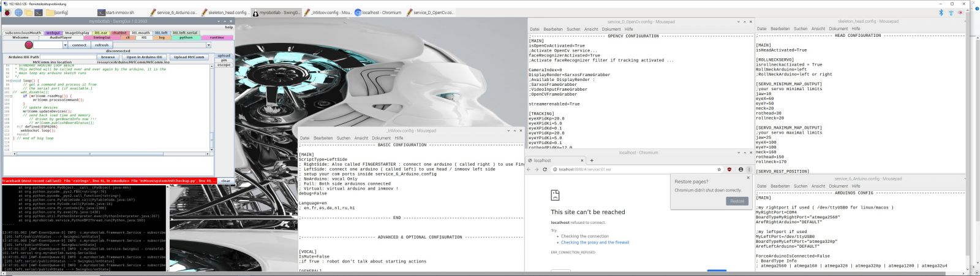This screenshot has height=276, width=980.
Task: Click the red connection status indicator
Action: coord(29,45)
